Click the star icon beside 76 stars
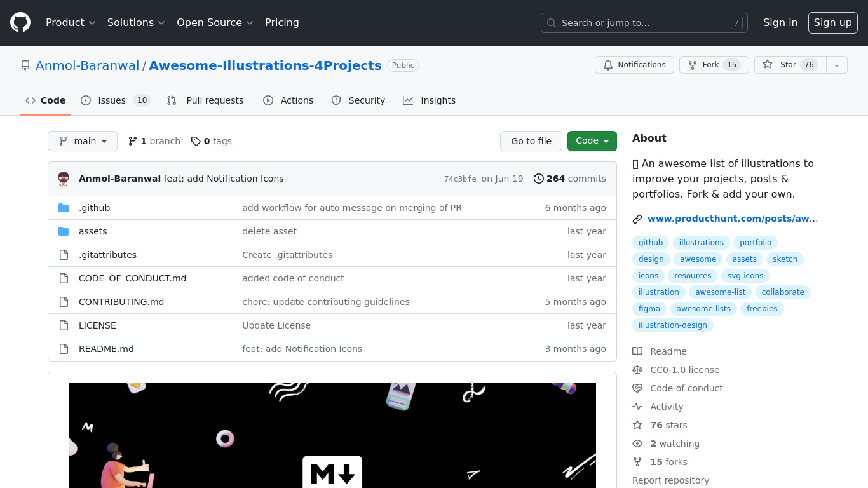 tap(637, 425)
